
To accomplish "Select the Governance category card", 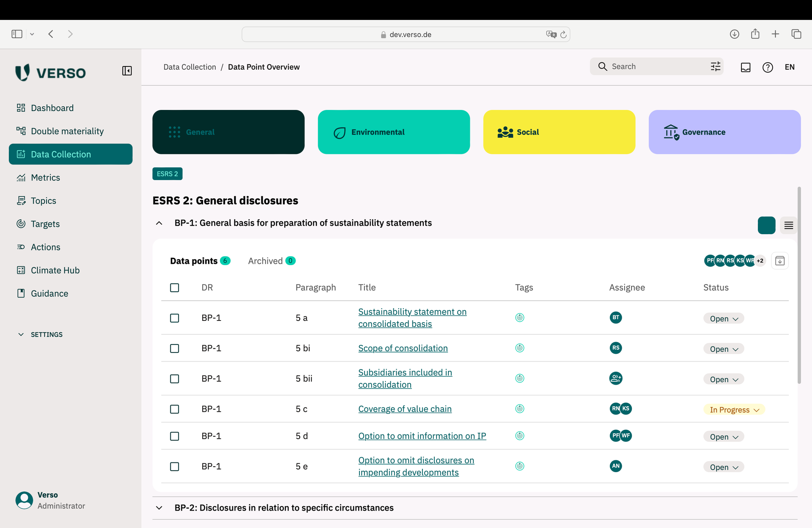I will [x=724, y=132].
